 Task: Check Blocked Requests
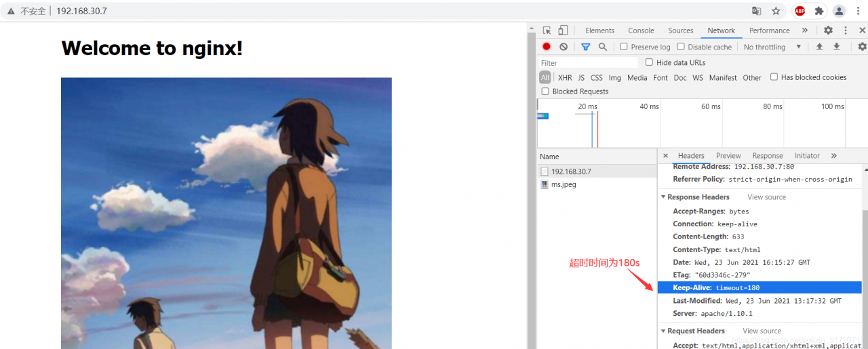545,91
